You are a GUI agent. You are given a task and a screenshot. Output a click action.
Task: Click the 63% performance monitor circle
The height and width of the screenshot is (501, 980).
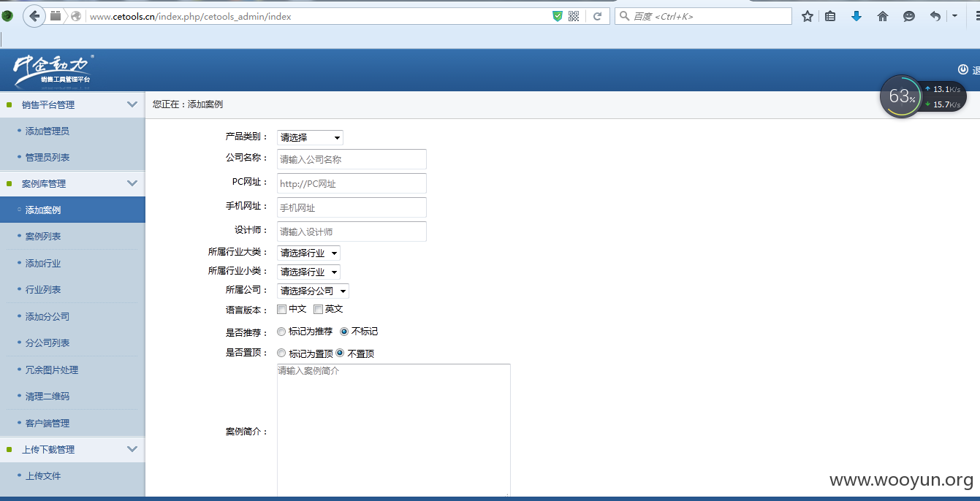coord(901,96)
